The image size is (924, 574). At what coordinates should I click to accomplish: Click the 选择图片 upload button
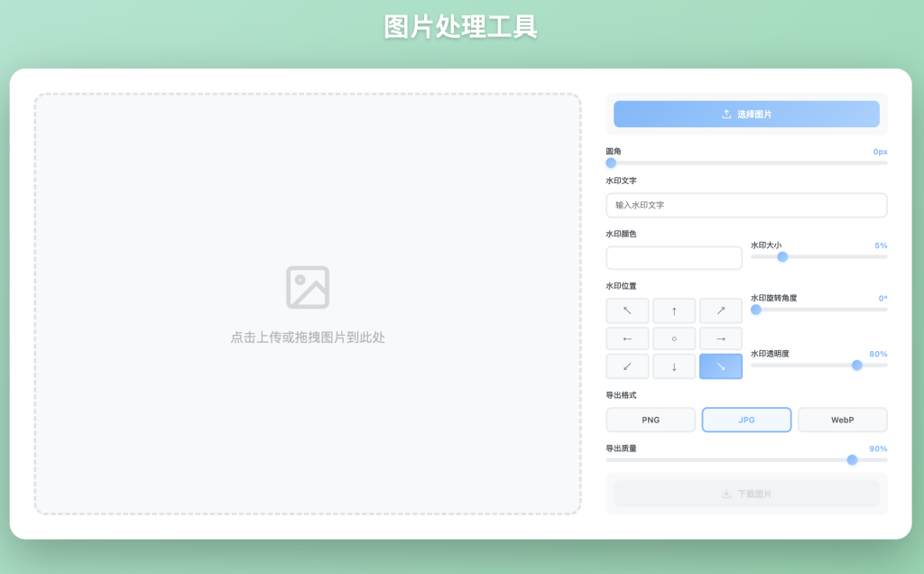746,115
